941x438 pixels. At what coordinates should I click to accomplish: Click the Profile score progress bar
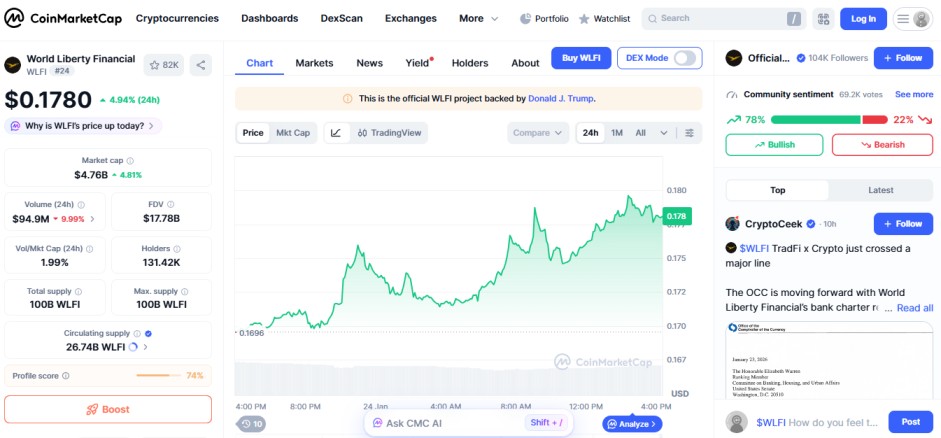click(x=158, y=376)
